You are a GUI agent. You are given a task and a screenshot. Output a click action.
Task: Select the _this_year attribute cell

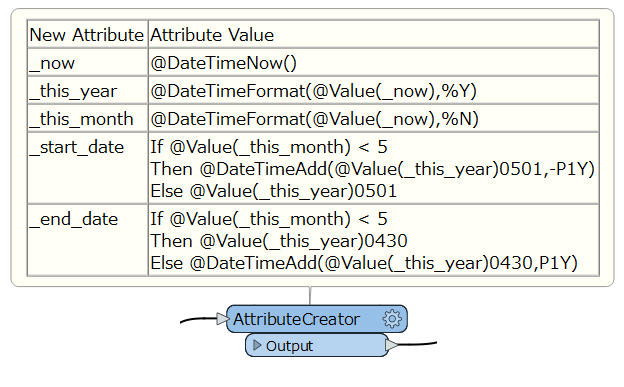click(x=88, y=90)
